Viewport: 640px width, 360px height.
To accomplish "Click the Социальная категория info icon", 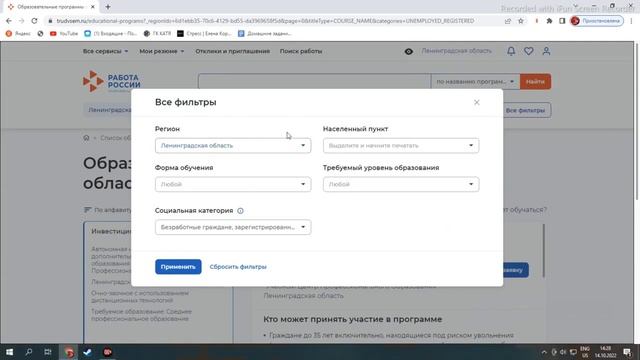I will pyautogui.click(x=240, y=211).
